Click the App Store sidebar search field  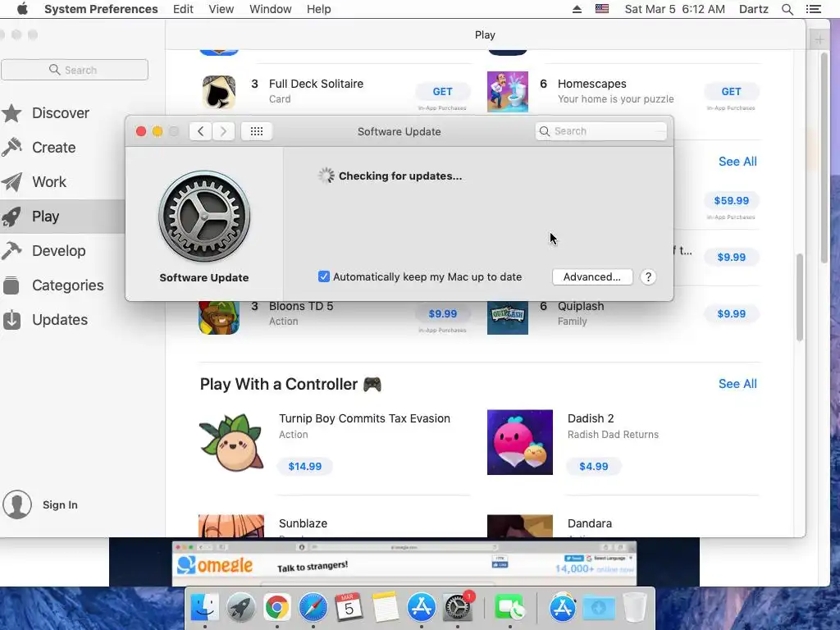(x=75, y=70)
